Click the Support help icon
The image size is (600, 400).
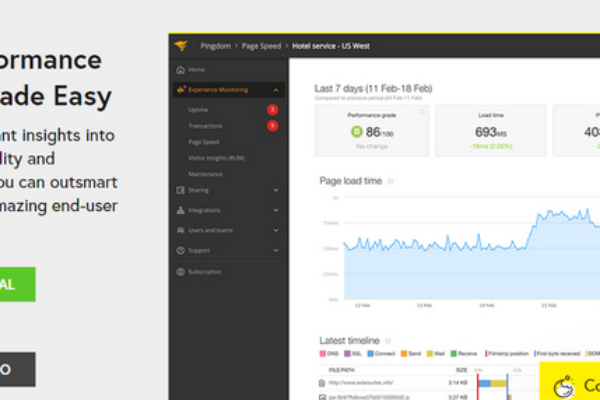coord(181,250)
